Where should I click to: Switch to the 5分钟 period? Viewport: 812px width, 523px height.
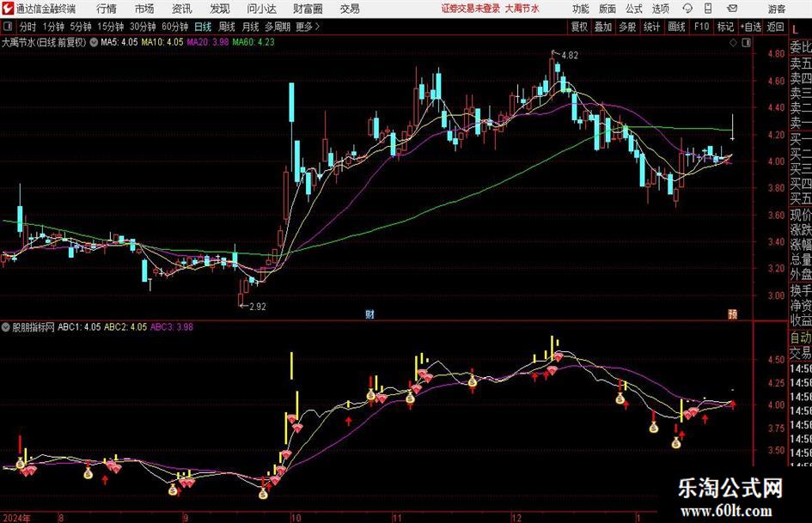[81, 27]
